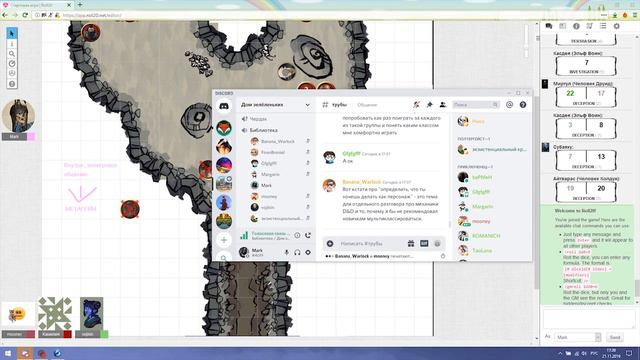The width and height of the screenshot is (640, 360).
Task: Toggle Discord member list
Action: point(443,105)
